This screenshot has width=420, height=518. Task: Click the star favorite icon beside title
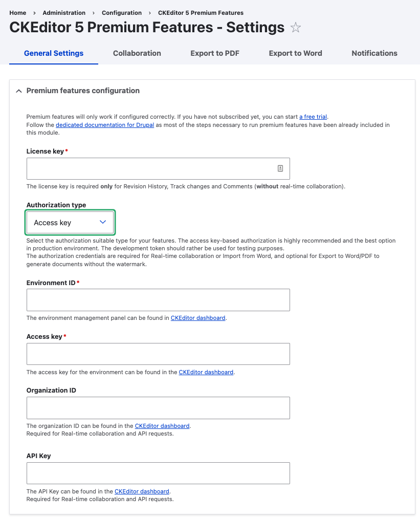[296, 28]
